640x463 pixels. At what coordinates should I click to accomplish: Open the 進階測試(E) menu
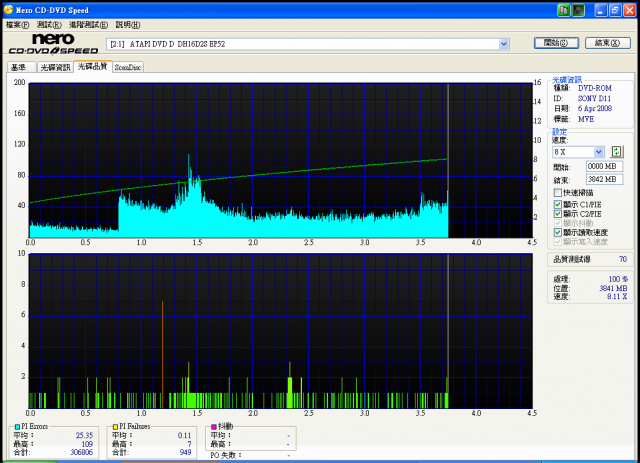(88, 25)
